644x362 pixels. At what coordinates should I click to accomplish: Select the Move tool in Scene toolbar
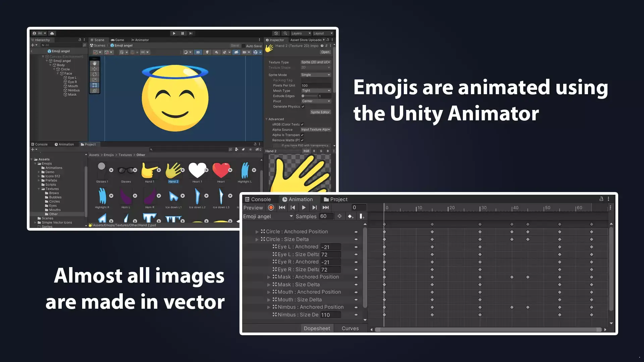point(95,69)
